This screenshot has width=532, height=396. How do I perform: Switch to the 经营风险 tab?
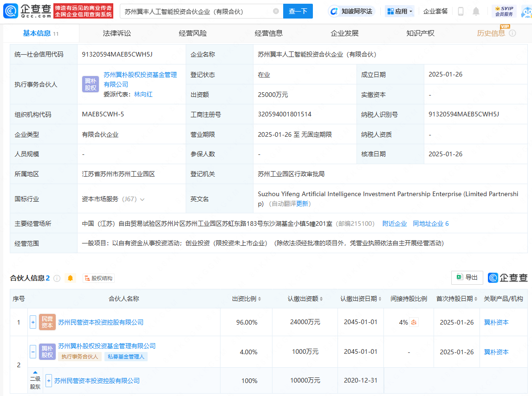coord(193,33)
